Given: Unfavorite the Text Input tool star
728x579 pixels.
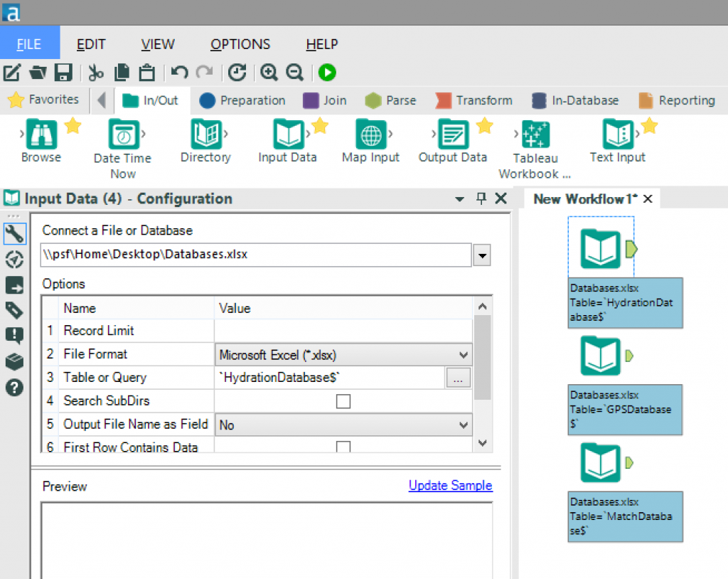Looking at the screenshot, I should click(x=650, y=125).
